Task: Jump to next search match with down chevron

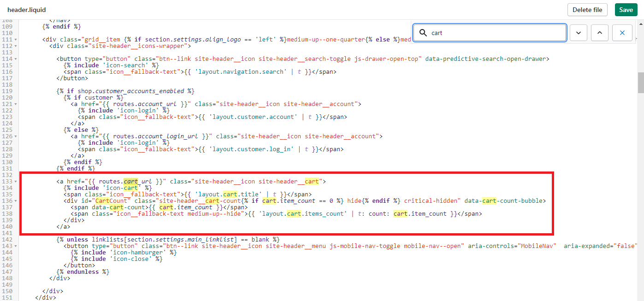Action: click(x=579, y=33)
